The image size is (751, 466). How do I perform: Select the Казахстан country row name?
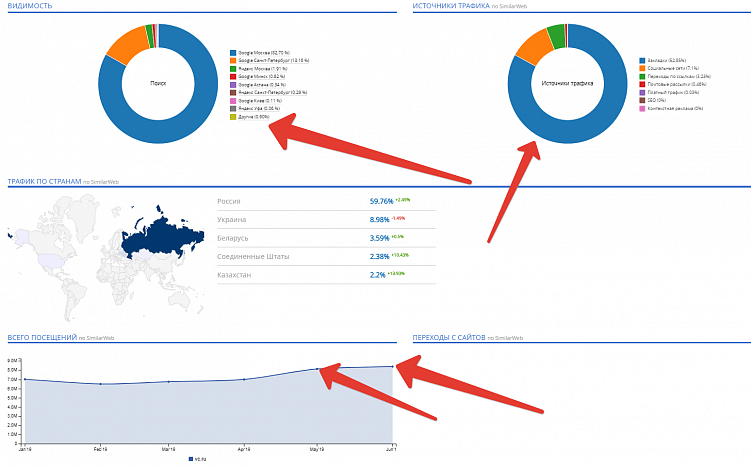[234, 275]
